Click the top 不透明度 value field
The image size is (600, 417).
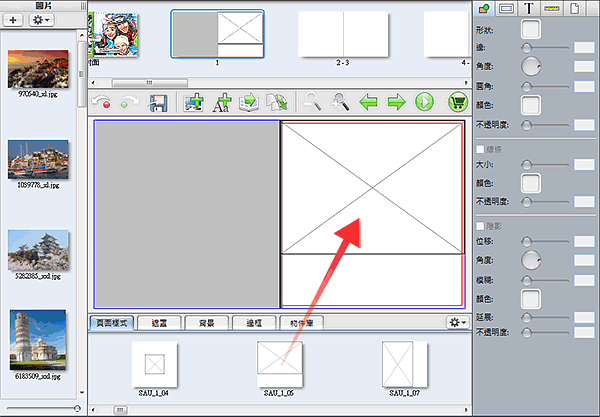pos(584,125)
